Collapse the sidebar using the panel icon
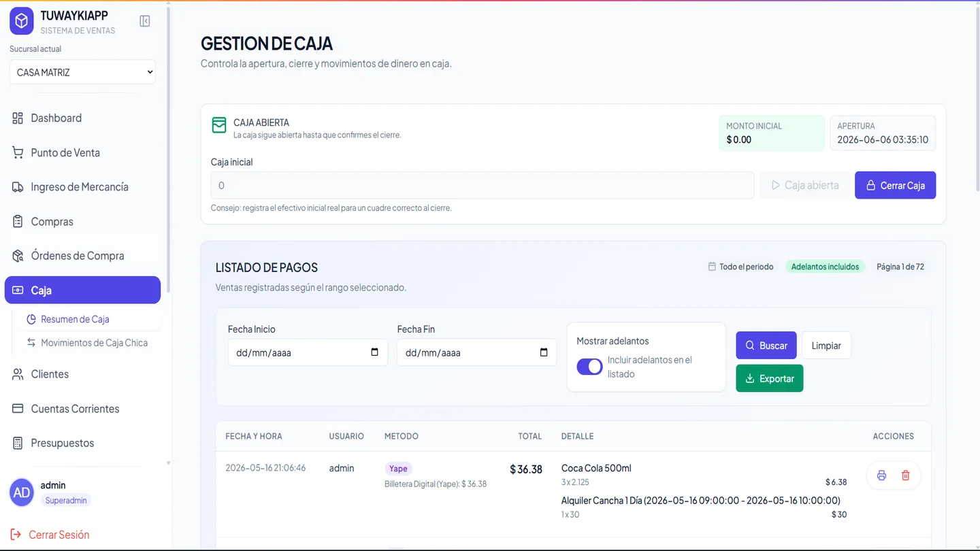Viewport: 980px width, 551px height. point(145,21)
